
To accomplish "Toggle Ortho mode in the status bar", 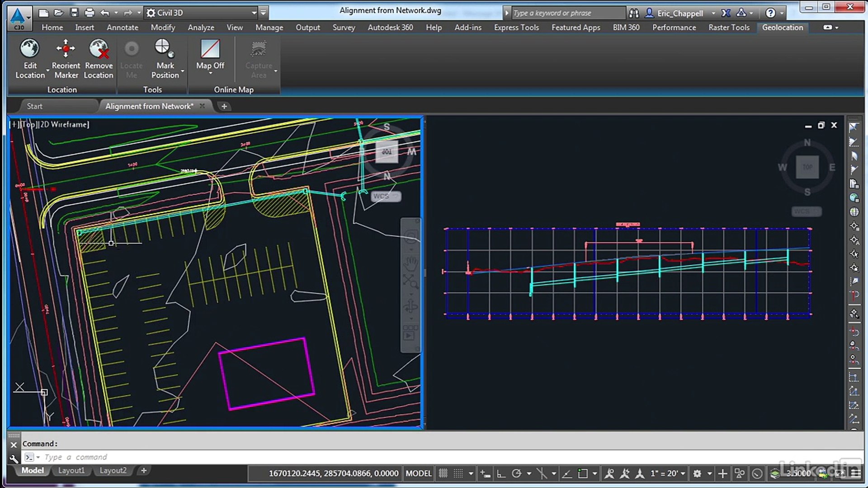I will 501,473.
